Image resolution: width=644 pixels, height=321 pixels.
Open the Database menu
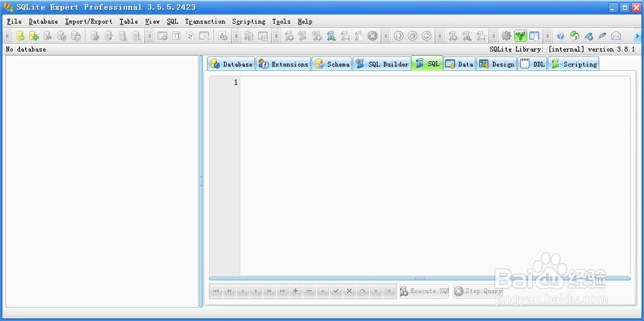coord(43,21)
